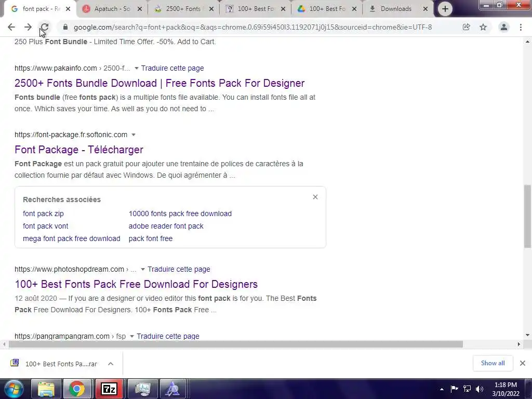Screen dimensions: 532x399
Task: Open 'Font Package - Télécharger' result
Action: (x=79, y=150)
